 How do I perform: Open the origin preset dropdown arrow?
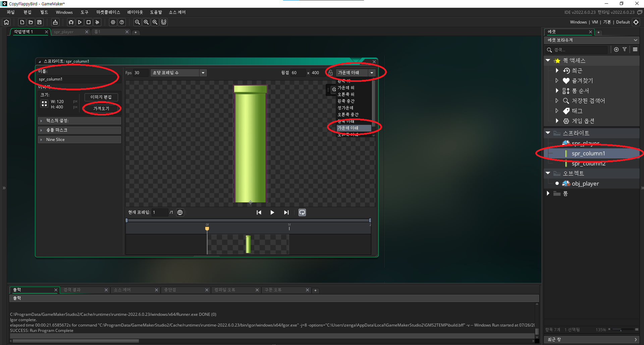point(372,73)
